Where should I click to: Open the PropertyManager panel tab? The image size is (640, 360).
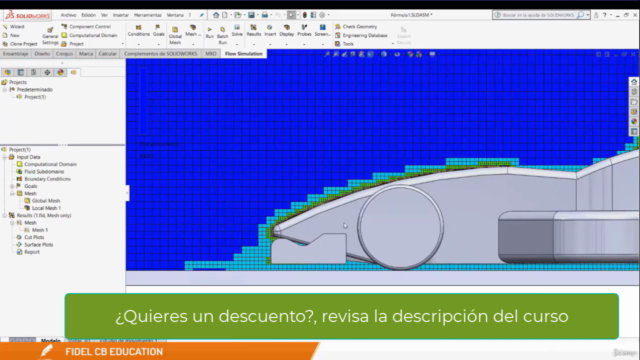(x=21, y=72)
